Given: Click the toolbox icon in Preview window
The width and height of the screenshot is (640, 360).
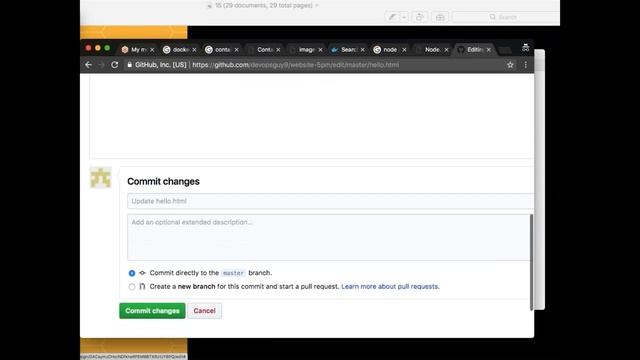Looking at the screenshot, I should click(x=440, y=17).
